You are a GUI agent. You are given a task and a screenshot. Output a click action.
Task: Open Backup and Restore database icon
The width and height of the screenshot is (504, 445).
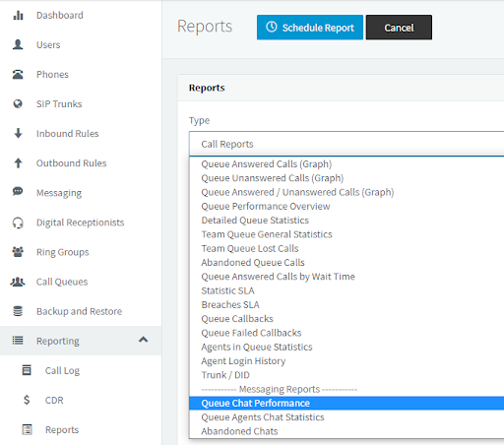click(18, 311)
